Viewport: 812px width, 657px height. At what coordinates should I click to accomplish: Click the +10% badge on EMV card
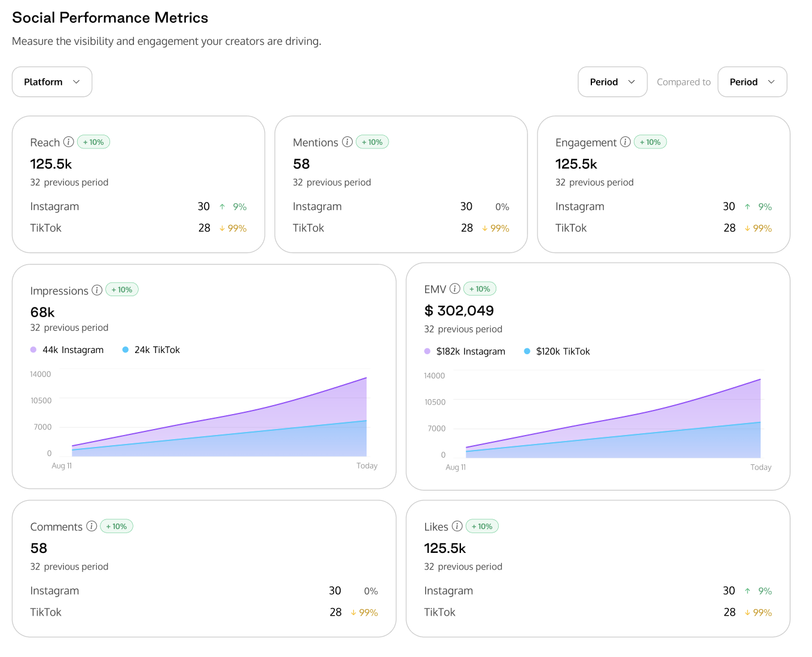[x=480, y=289]
